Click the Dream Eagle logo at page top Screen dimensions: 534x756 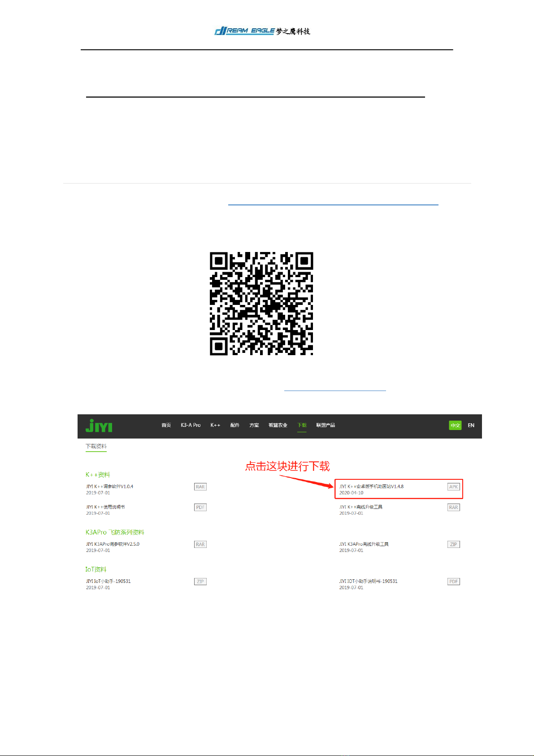(262, 31)
